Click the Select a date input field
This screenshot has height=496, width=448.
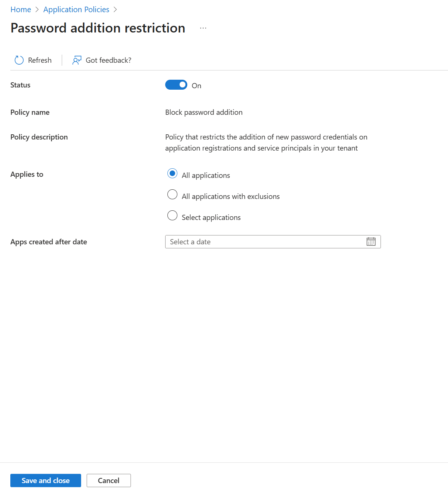pyautogui.click(x=264, y=242)
